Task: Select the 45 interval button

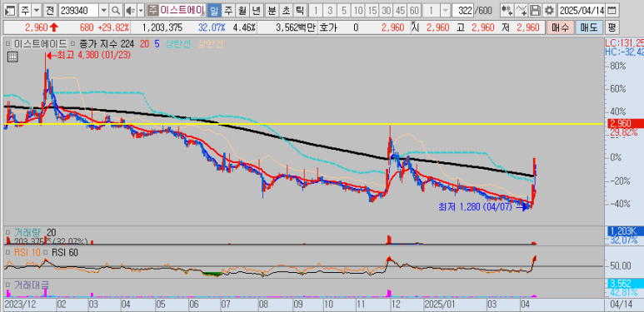Action: point(401,10)
